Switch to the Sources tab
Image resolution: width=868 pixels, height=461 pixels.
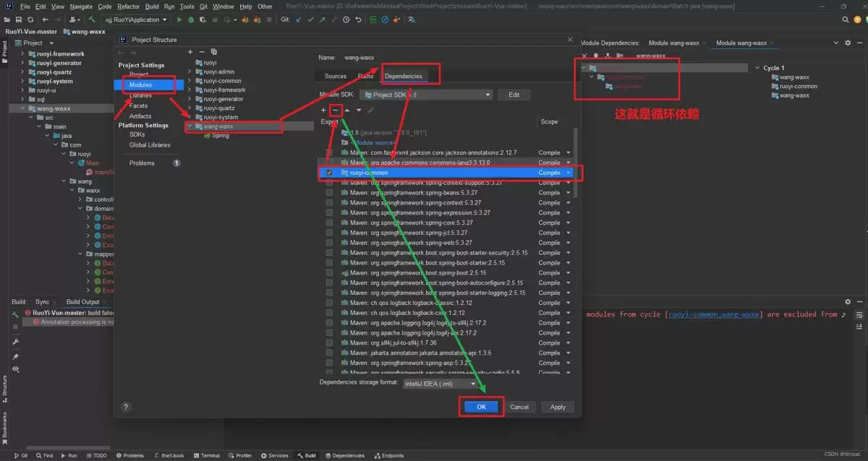click(x=336, y=76)
